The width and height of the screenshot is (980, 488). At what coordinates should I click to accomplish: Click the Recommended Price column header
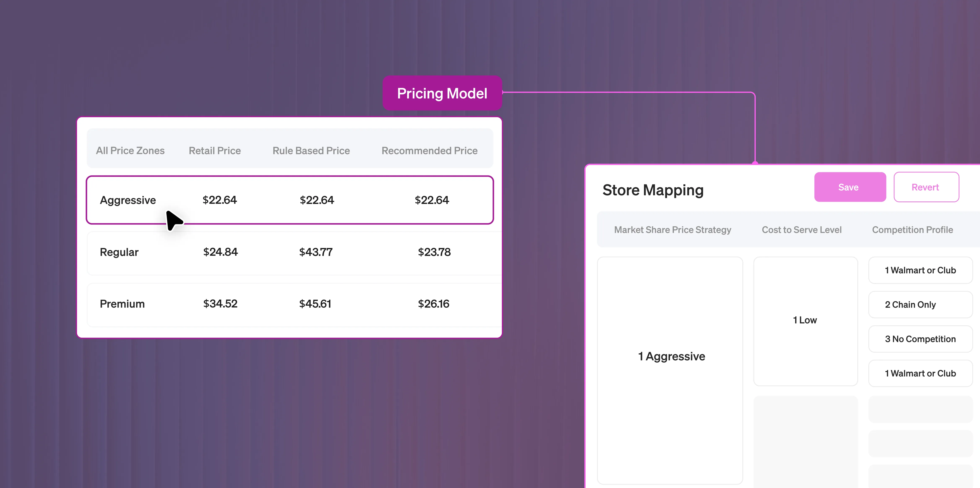[x=429, y=151]
